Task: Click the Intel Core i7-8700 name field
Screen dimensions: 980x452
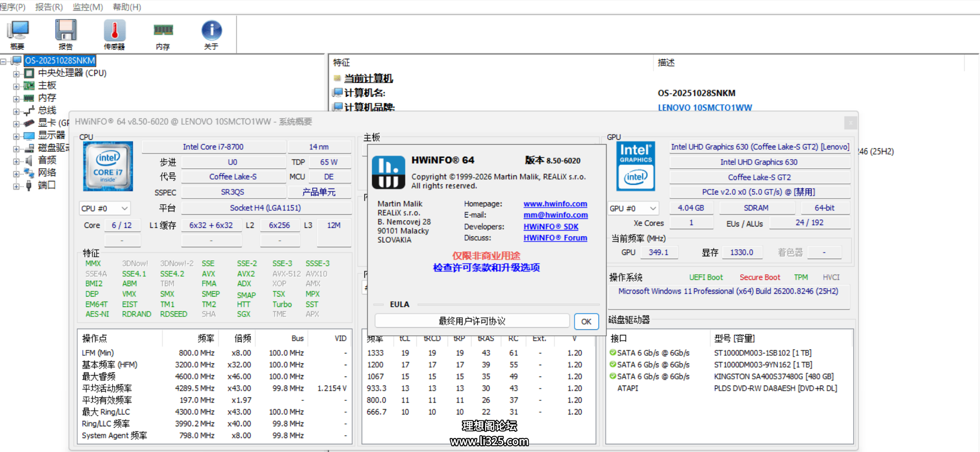Action: (x=213, y=147)
